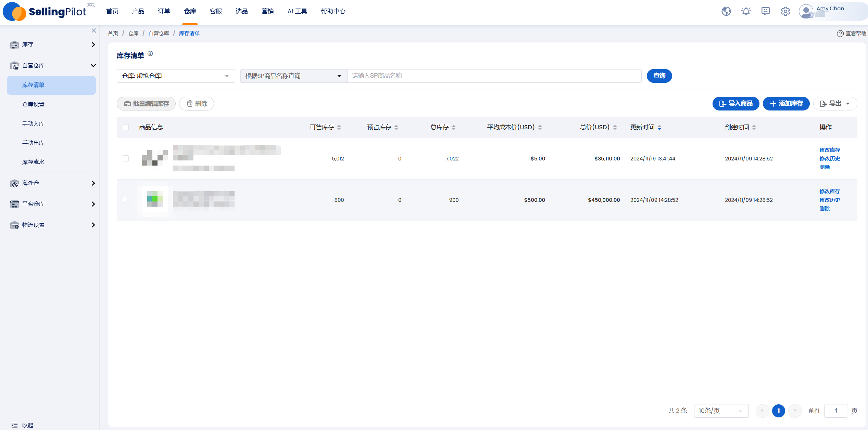Open 仓库设置 in the sidebar
The height and width of the screenshot is (430, 868).
point(33,104)
